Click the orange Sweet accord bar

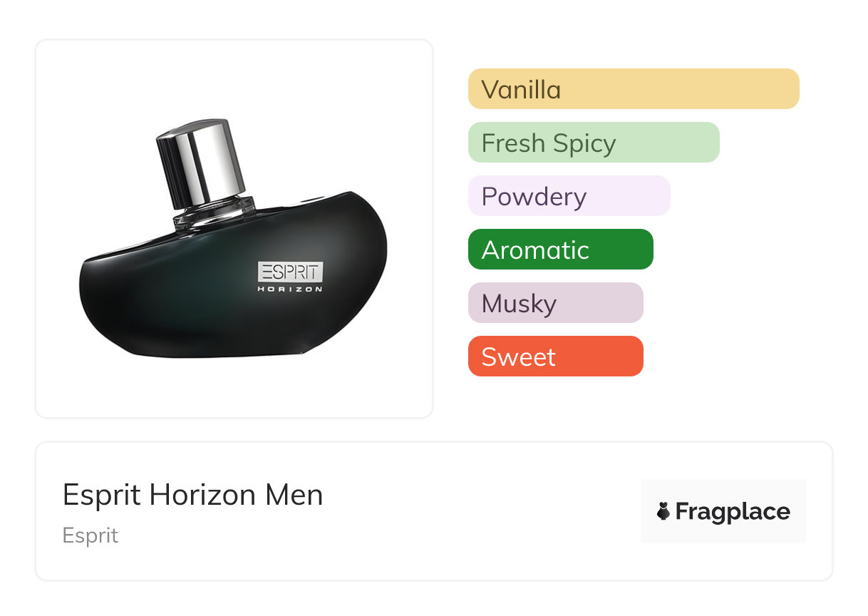555,356
